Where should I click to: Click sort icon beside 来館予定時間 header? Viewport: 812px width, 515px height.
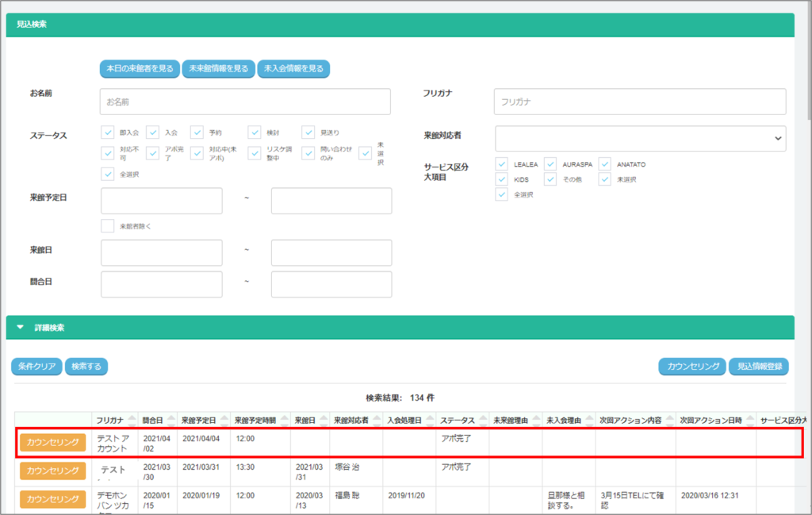pyautogui.click(x=284, y=420)
